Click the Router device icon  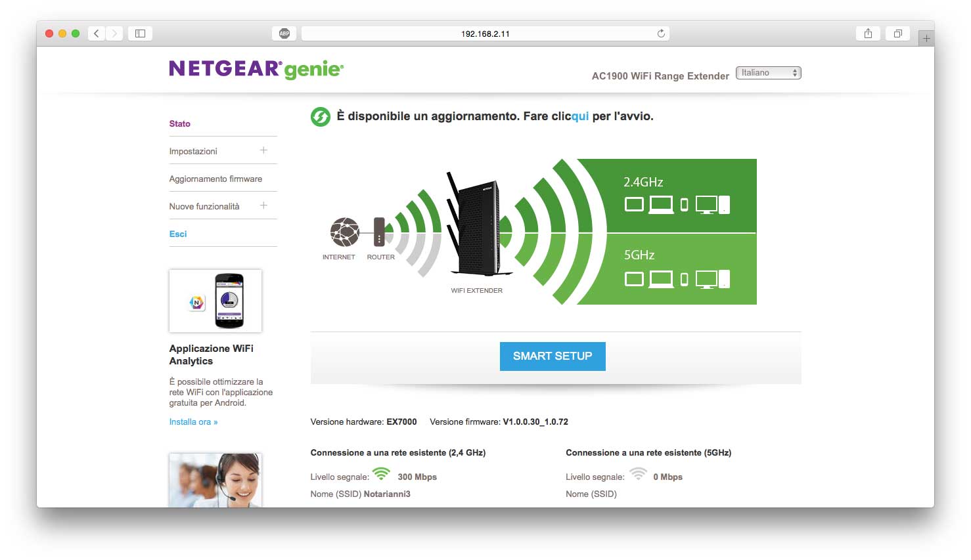pos(379,232)
